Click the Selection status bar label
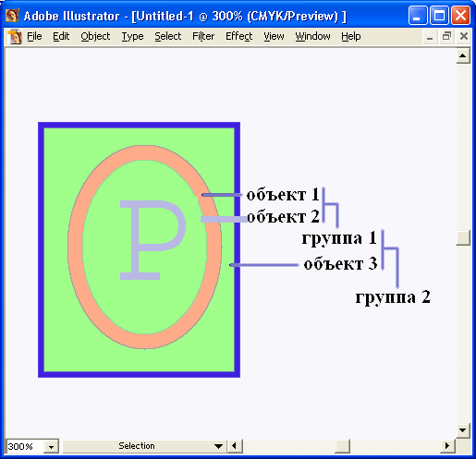This screenshot has height=459, width=476. click(x=137, y=446)
